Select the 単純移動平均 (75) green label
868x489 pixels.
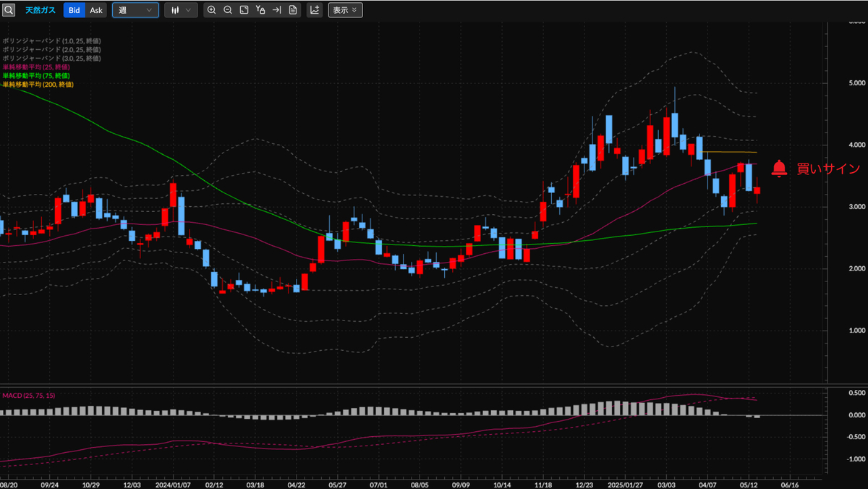pos(36,75)
